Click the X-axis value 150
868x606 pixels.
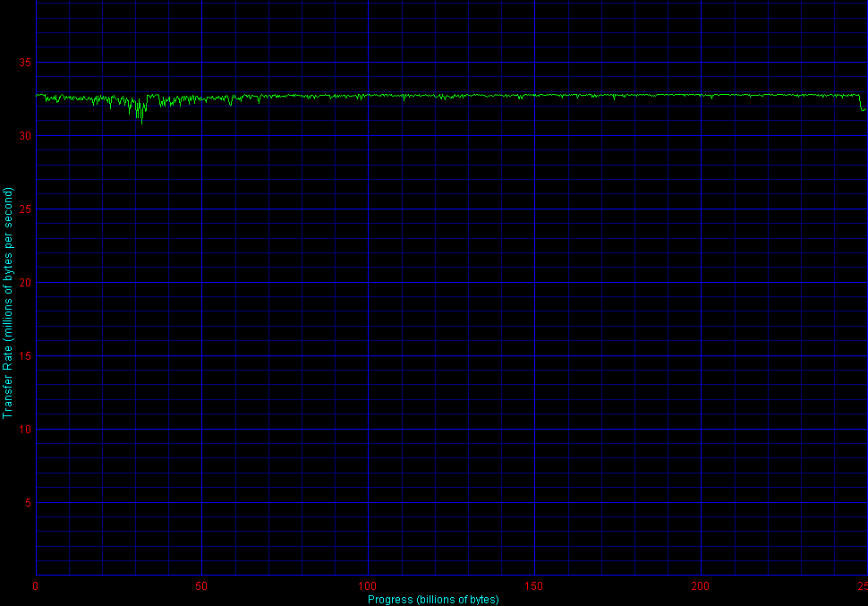pos(534,586)
